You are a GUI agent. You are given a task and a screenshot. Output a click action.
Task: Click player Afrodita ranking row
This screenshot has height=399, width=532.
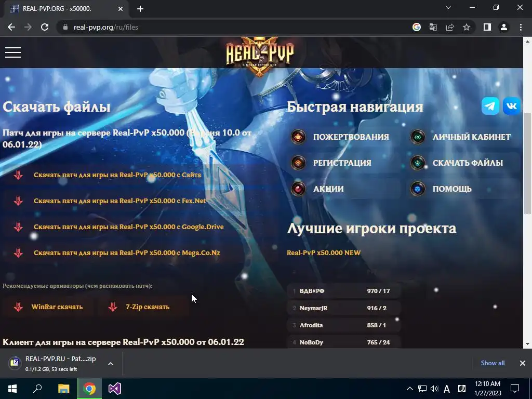pyautogui.click(x=344, y=325)
